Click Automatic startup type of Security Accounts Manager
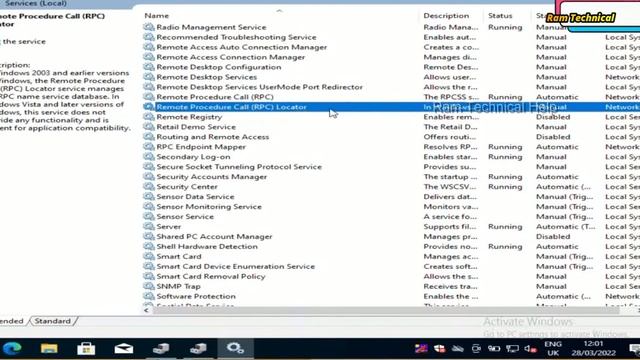This screenshot has width=640, height=360. click(x=557, y=177)
